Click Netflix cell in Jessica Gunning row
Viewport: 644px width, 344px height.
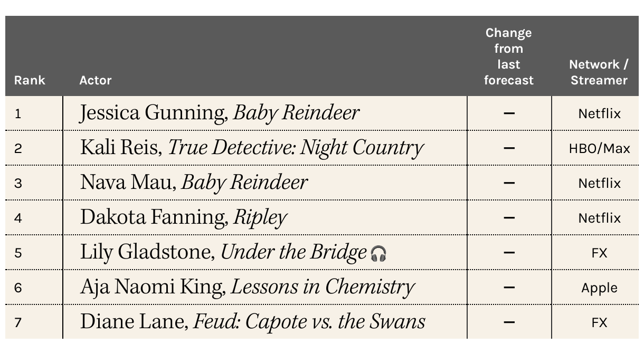click(599, 114)
